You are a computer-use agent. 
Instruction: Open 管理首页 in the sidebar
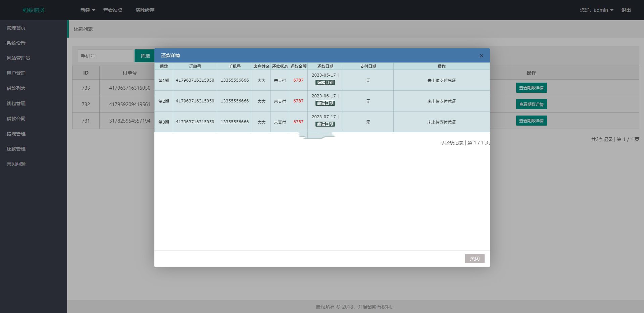(x=16, y=28)
